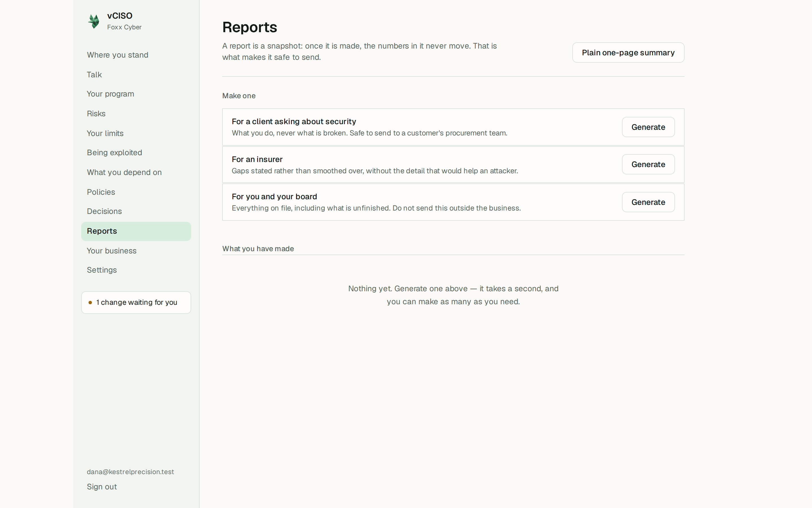812x508 pixels.
Task: Click the Reports page heading
Action: [x=250, y=27]
